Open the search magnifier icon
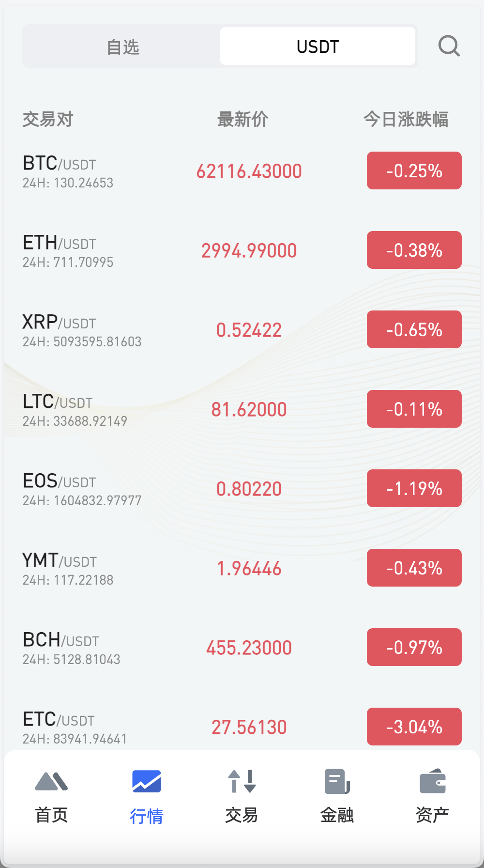 click(x=449, y=46)
